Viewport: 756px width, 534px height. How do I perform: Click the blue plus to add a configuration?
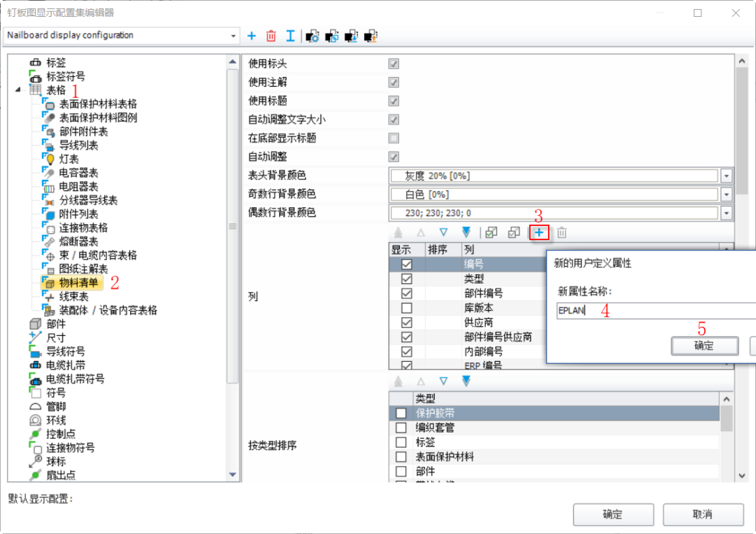coord(252,36)
